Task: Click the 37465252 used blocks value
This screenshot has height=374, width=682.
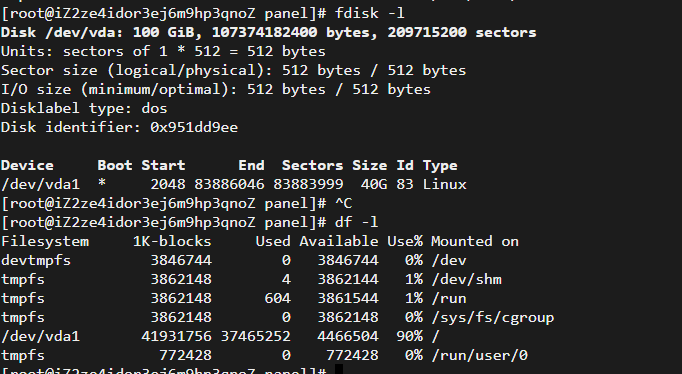Action: tap(256, 336)
